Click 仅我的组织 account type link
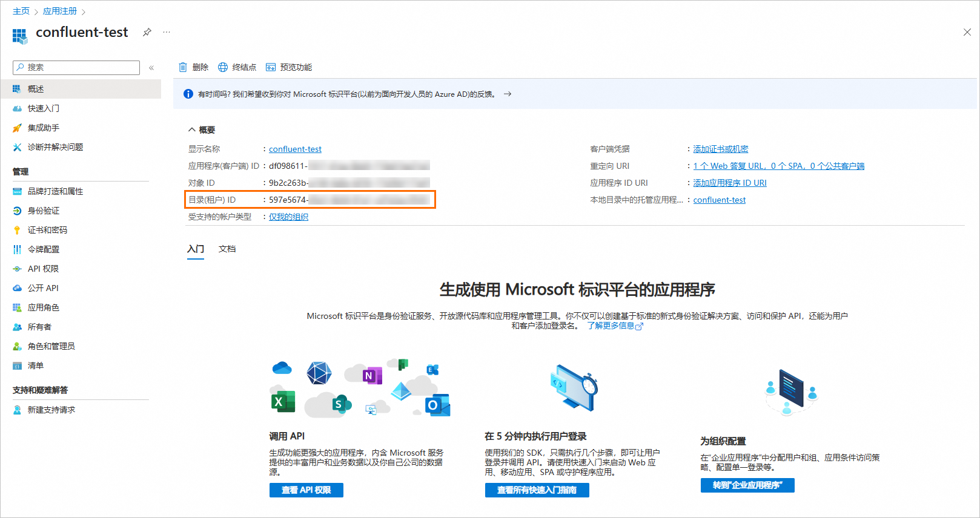Screen dimensions: 980x518 pos(288,217)
